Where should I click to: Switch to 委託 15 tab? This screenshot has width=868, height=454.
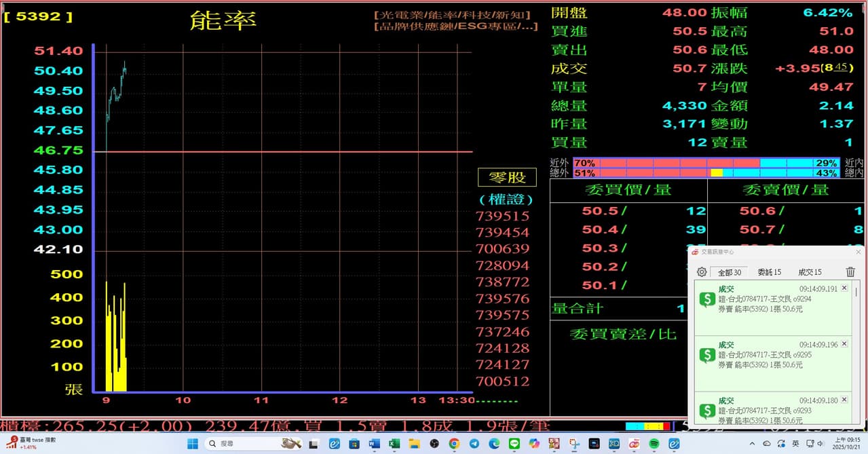click(769, 272)
